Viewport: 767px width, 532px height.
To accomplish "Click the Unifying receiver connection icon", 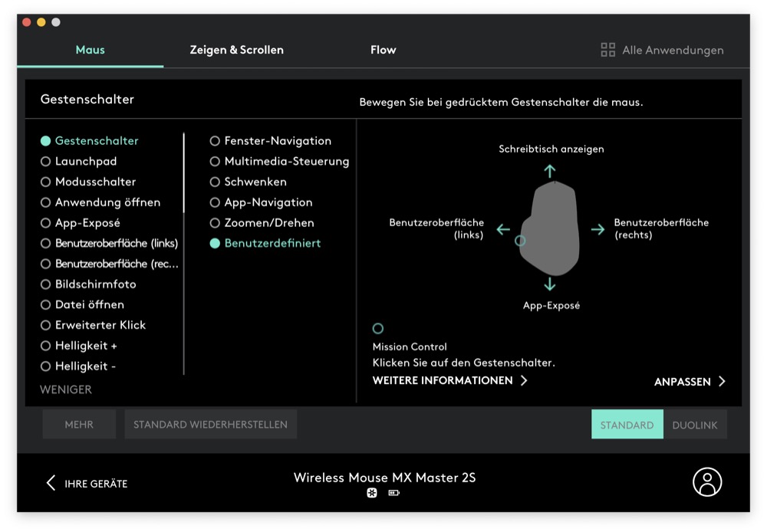I will click(372, 493).
